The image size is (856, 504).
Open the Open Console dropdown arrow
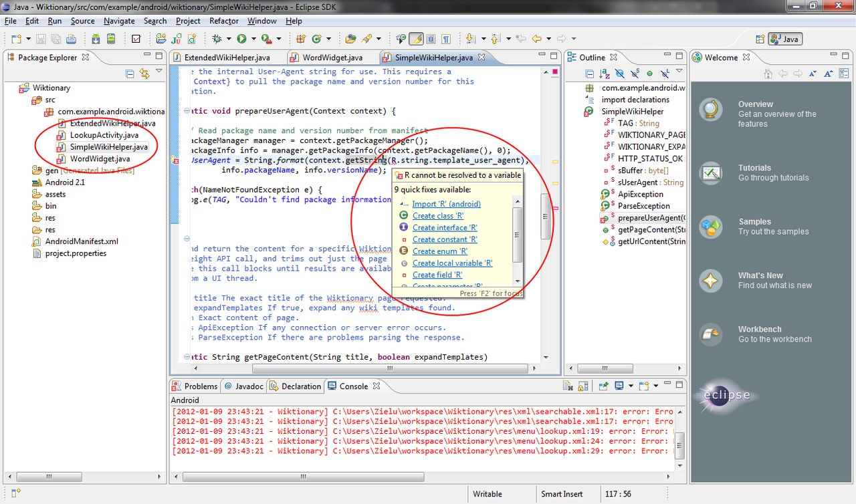pyautogui.click(x=655, y=386)
